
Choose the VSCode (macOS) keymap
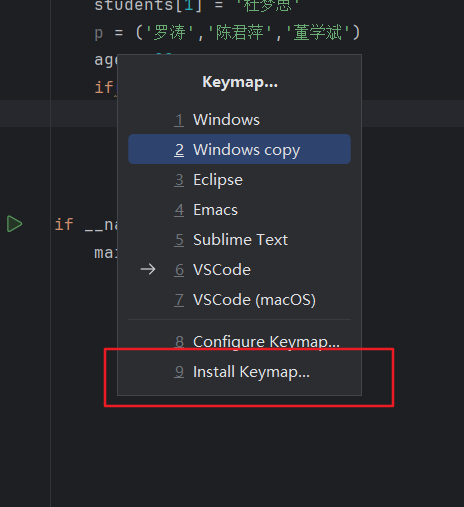tap(239, 300)
